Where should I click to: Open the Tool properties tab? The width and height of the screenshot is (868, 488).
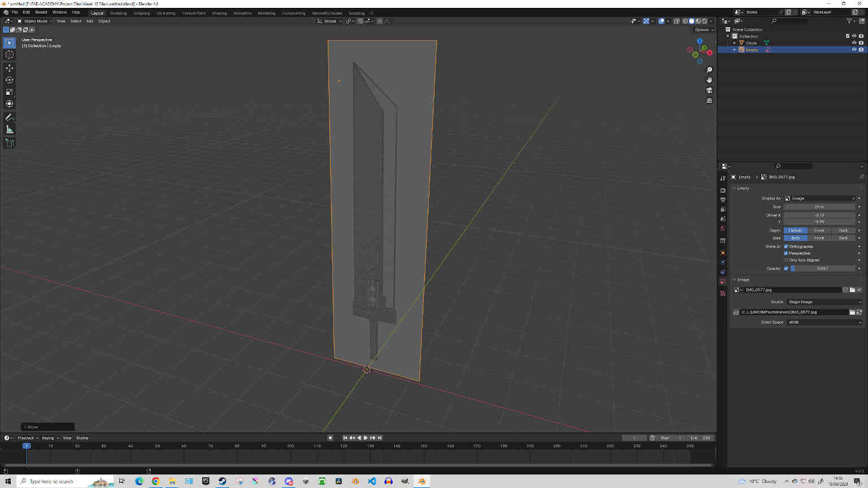[x=723, y=178]
